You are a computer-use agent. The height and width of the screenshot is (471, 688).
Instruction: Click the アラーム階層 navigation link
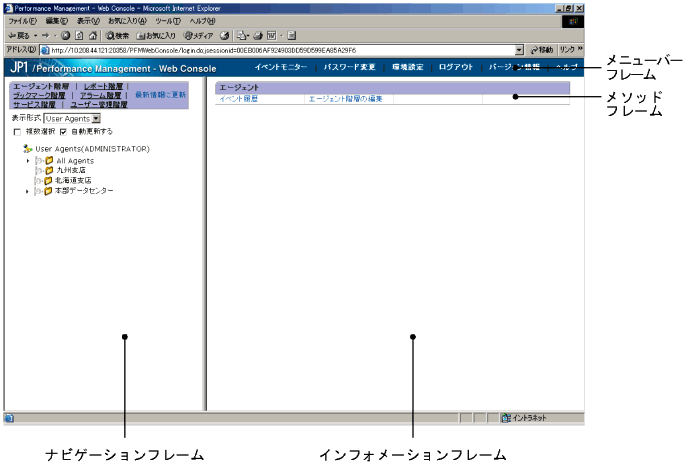coord(100,95)
